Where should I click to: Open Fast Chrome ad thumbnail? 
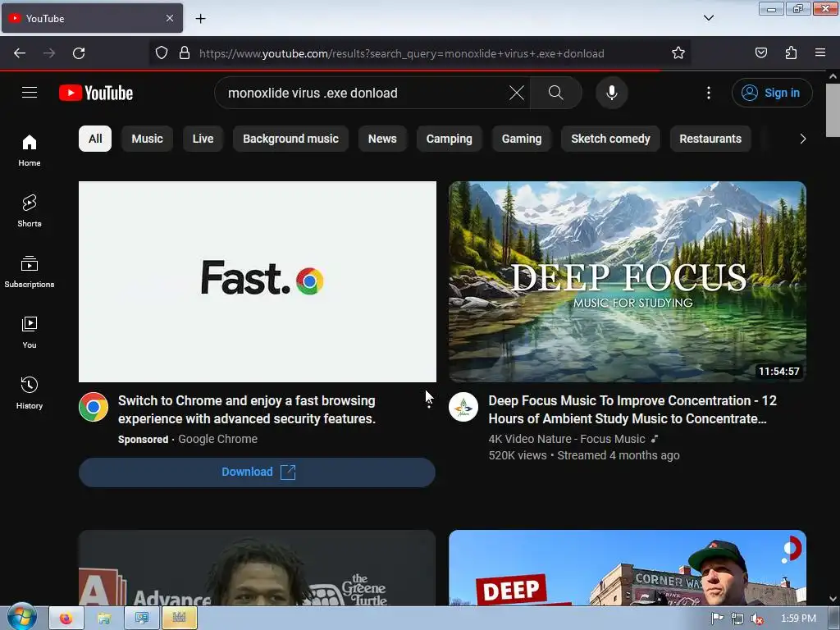coord(257,282)
